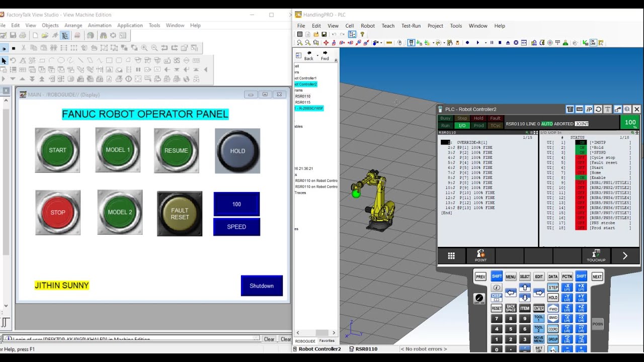644x362 pixels.
Task: Click the blue Shutdown button
Action: pos(262,286)
